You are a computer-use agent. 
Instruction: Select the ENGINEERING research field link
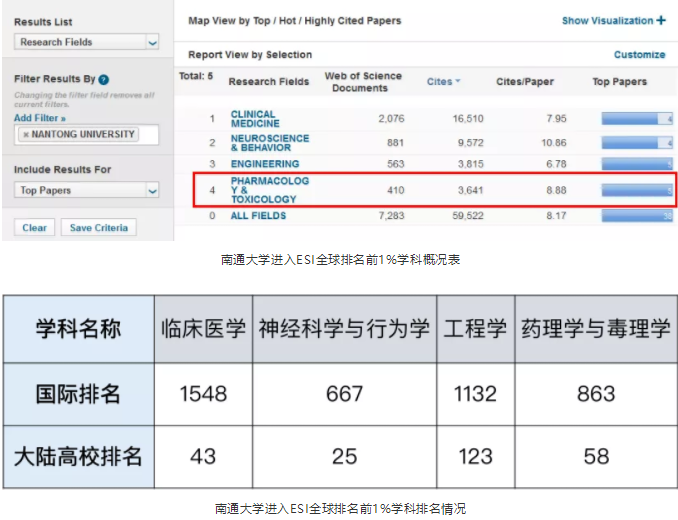coord(264,164)
